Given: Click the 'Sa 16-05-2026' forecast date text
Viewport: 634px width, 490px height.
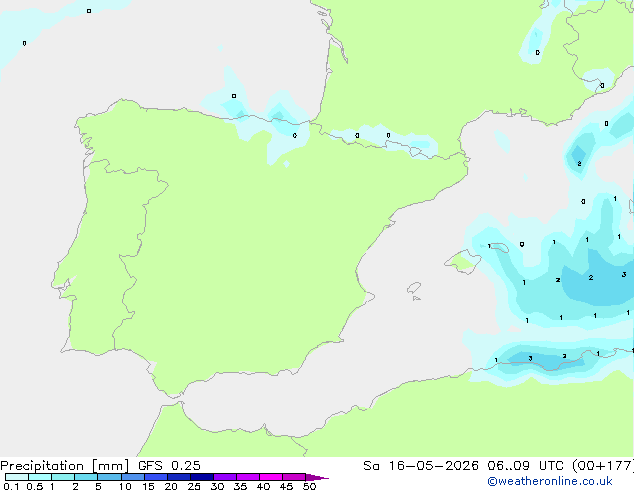Looking at the screenshot, I should pos(421,466).
